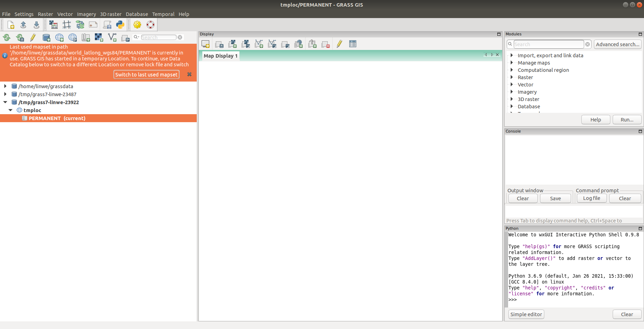
Task: Launch the Georectifier tool
Action: [x=67, y=25]
